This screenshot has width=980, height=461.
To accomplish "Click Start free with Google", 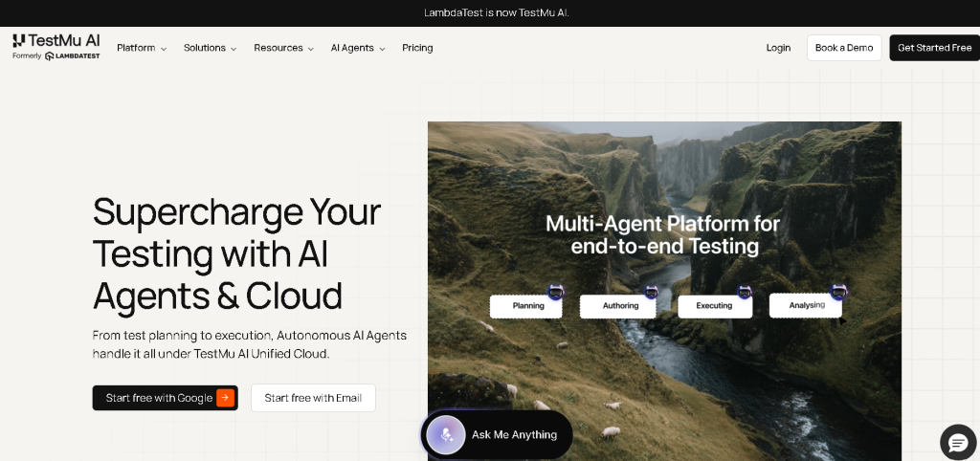I will 165,398.
